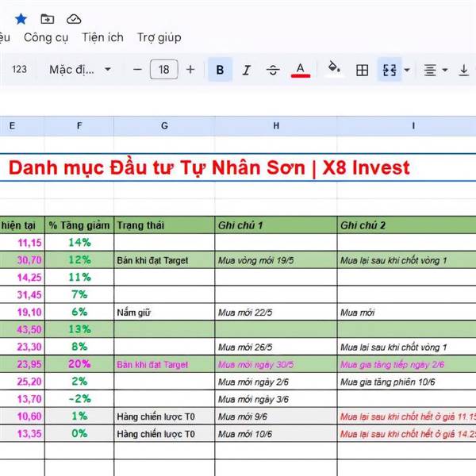Select the 13% cell

click(x=79, y=329)
